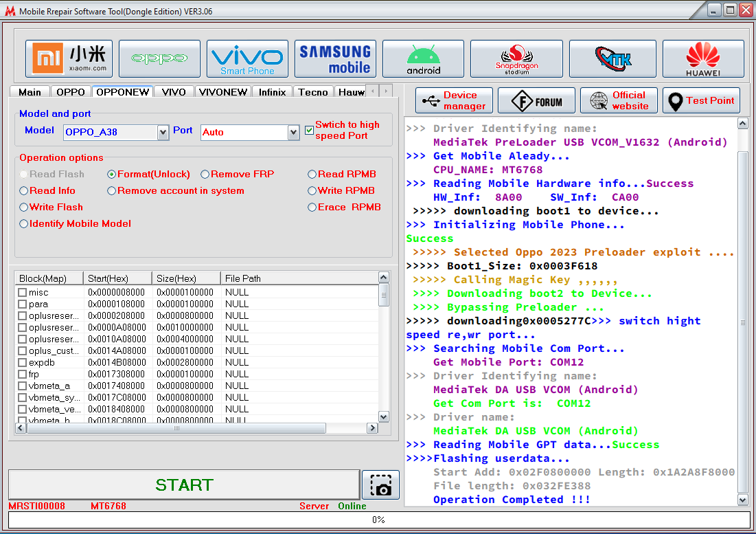Switch to the Tecno tab
Viewport: 756px width, 534px height.
(x=313, y=91)
